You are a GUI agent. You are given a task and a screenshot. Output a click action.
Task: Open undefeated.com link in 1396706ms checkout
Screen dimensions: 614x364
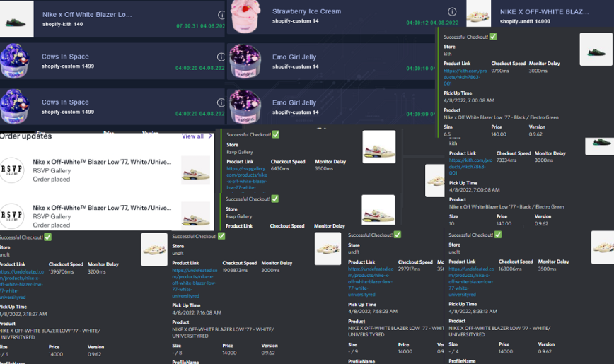[21, 284]
